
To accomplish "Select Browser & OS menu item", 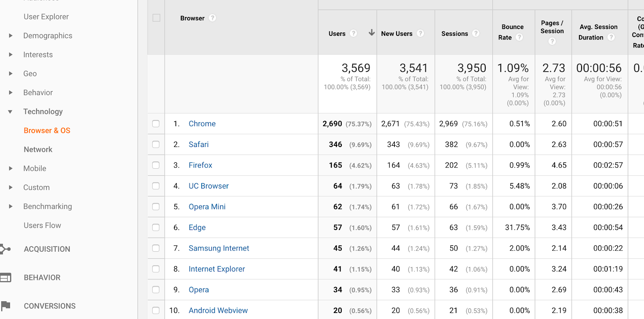I will [47, 130].
